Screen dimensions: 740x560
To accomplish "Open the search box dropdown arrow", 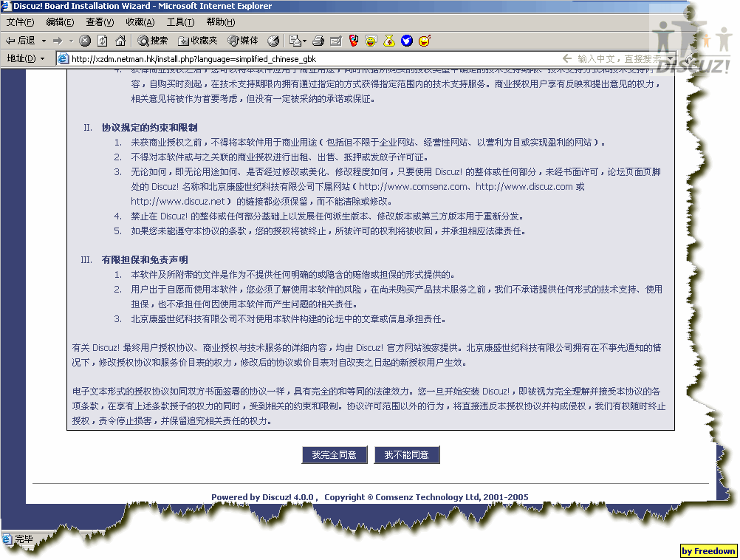I will point(670,59).
